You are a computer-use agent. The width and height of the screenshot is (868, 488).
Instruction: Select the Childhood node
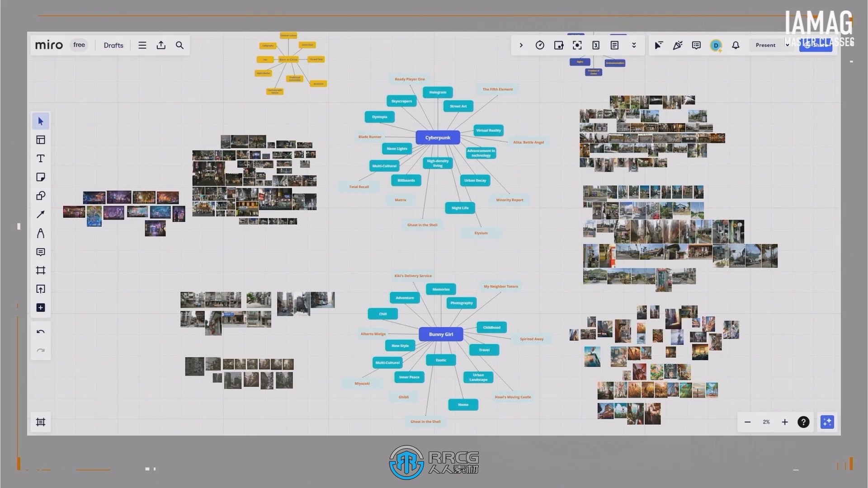click(x=491, y=328)
